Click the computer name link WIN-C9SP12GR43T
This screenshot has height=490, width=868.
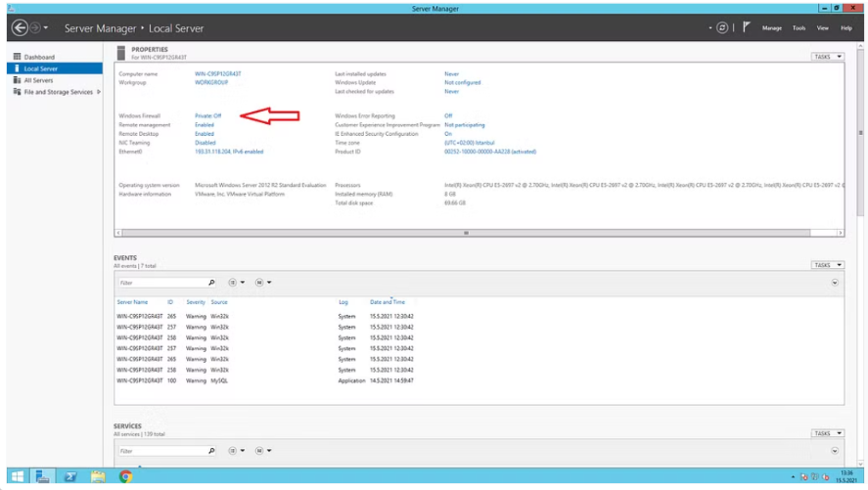(218, 73)
